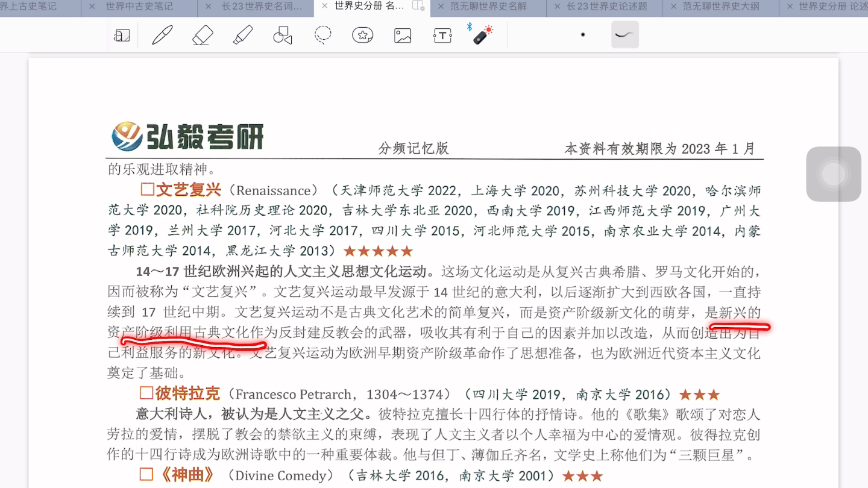Switch to 世界史分册 论述 tab
Viewport: 868px width, 488px height.
(833, 6)
